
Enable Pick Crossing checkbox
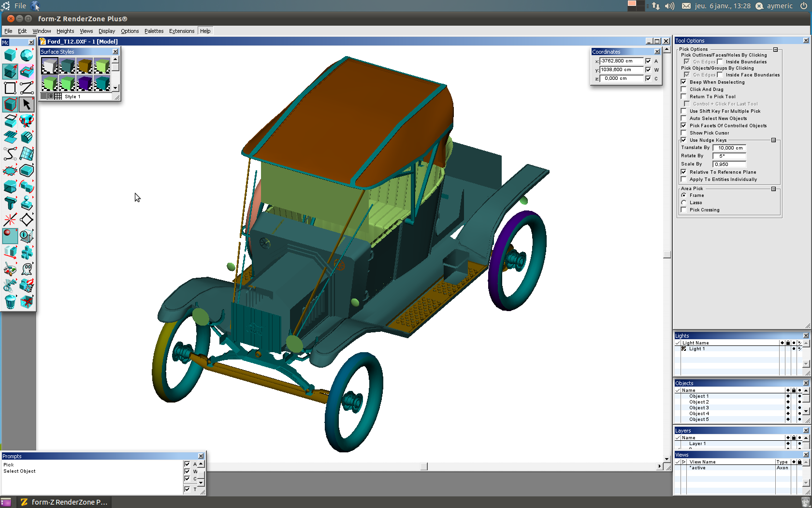click(683, 210)
